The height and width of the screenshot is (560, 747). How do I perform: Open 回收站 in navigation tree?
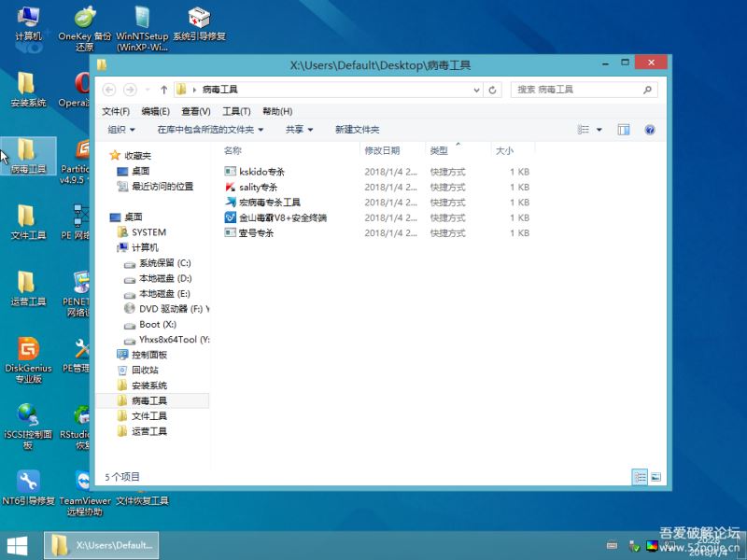tap(138, 370)
